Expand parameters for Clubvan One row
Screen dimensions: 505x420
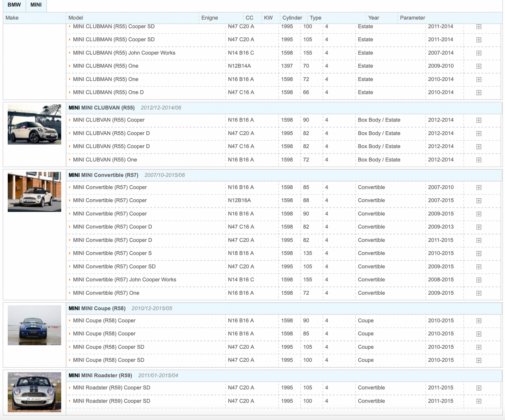[479, 160]
